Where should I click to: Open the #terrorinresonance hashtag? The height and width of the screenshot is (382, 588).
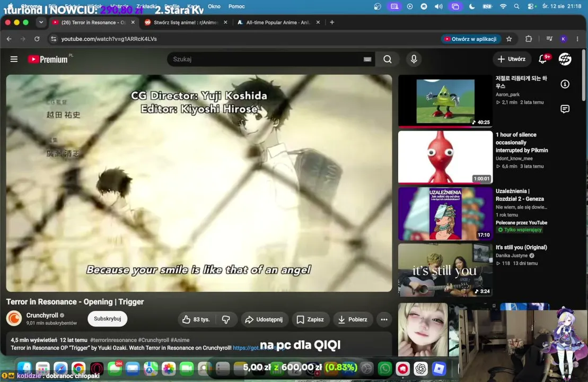(x=113, y=340)
